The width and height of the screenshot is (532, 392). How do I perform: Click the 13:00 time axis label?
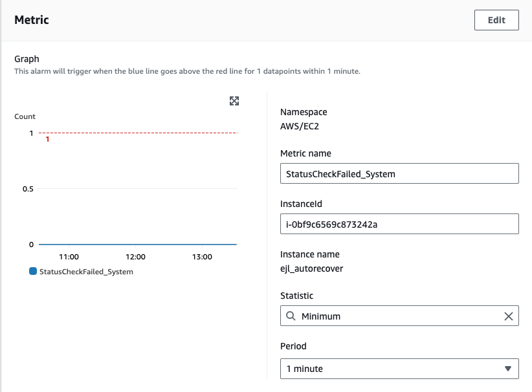(202, 257)
